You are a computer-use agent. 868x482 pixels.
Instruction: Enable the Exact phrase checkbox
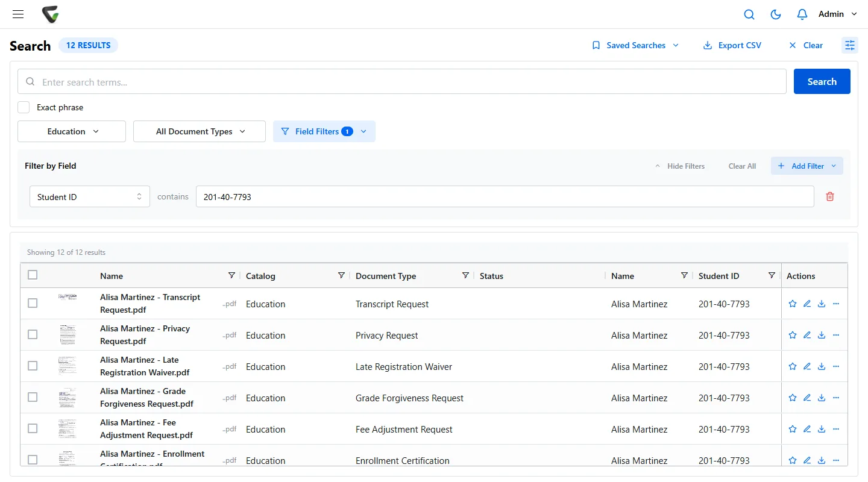24,107
